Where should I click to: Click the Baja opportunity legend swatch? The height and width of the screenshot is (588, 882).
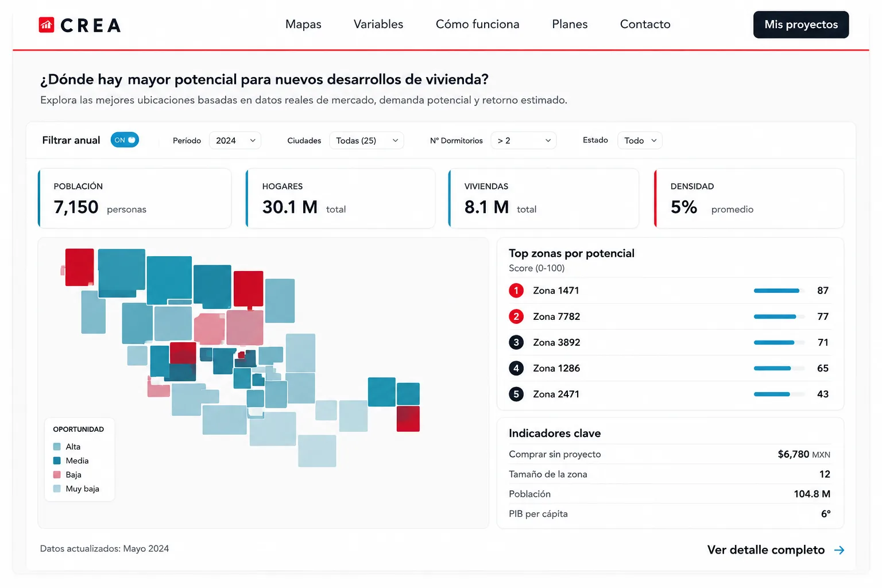[57, 475]
